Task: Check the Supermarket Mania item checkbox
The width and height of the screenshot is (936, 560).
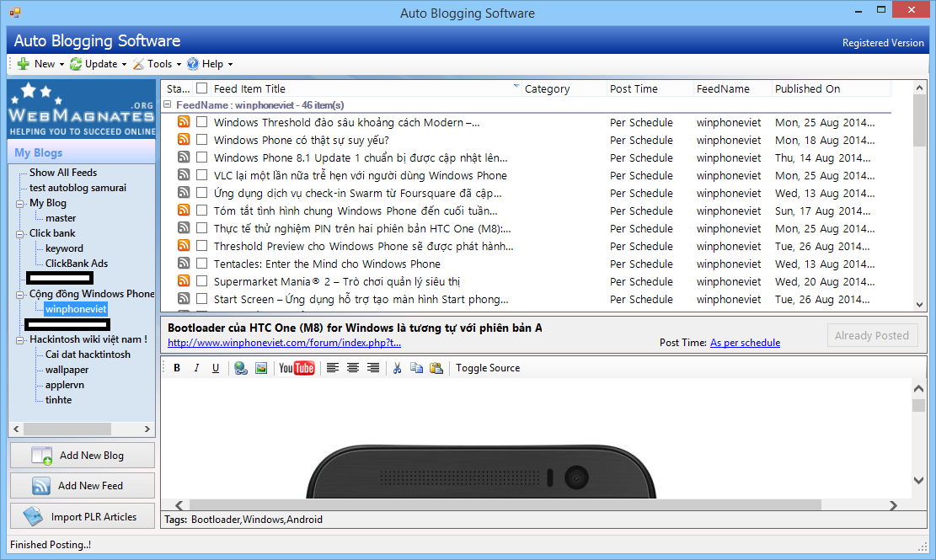Action: 201,281
